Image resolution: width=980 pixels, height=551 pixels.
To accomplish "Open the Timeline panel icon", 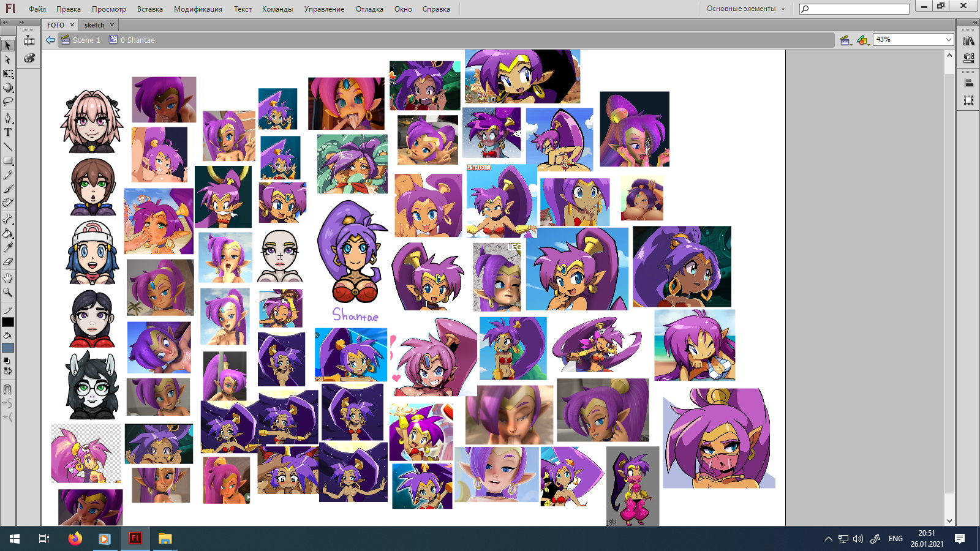I will (x=29, y=41).
